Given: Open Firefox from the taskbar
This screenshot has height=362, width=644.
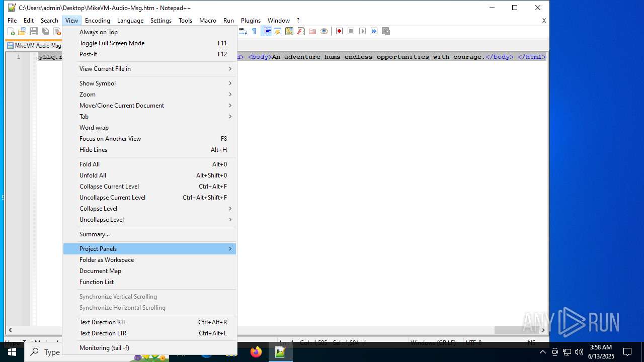Looking at the screenshot, I should [x=256, y=352].
